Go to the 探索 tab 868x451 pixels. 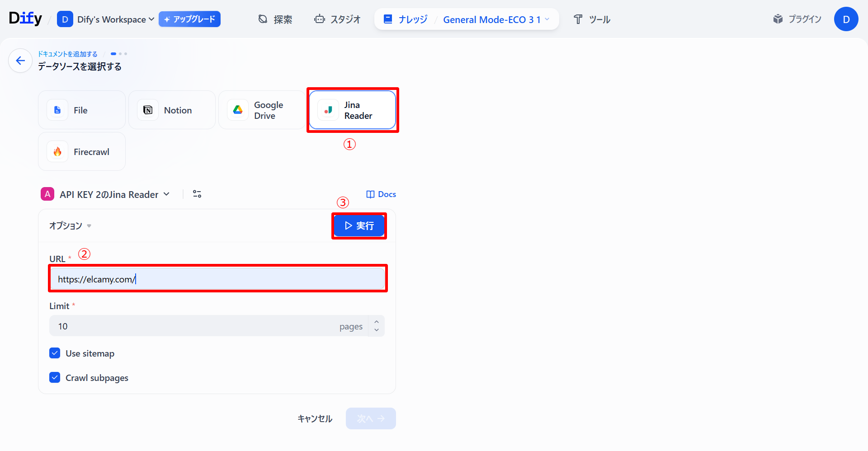(275, 19)
